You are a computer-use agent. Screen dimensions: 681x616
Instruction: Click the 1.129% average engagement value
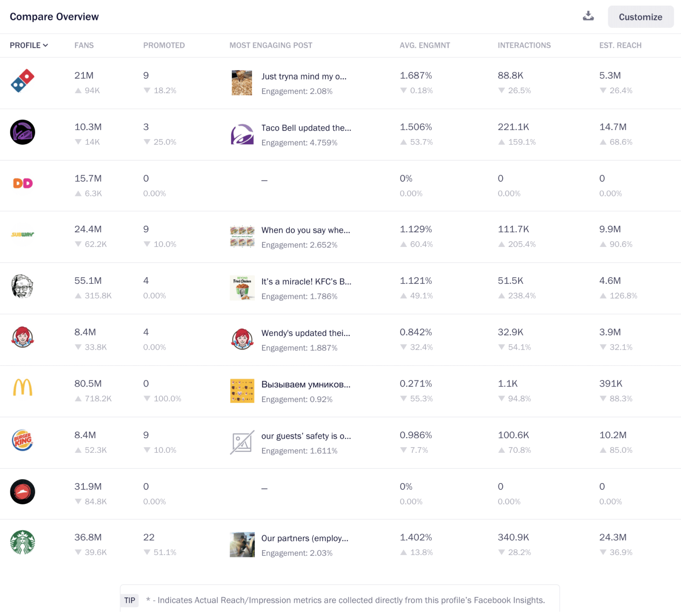pyautogui.click(x=416, y=229)
